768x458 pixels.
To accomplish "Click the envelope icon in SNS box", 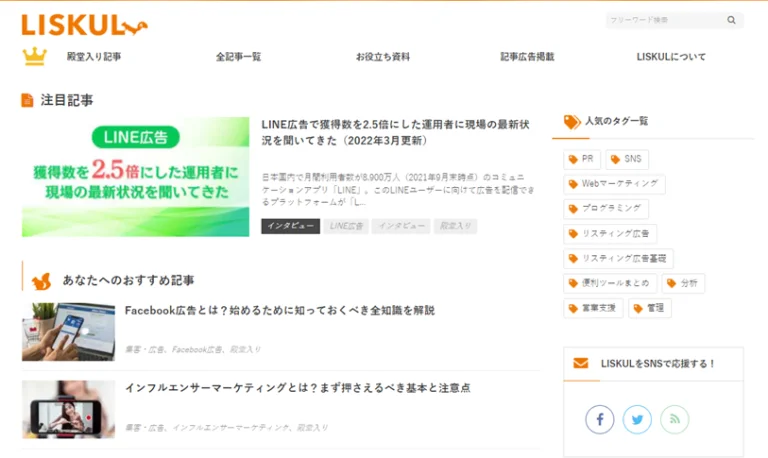I will [x=581, y=363].
